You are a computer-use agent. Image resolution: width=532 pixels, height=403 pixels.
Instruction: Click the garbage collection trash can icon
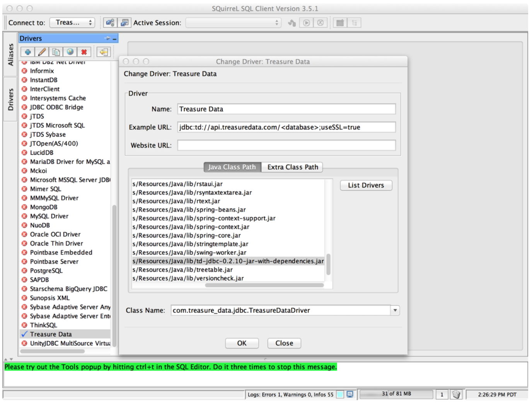pos(456,394)
